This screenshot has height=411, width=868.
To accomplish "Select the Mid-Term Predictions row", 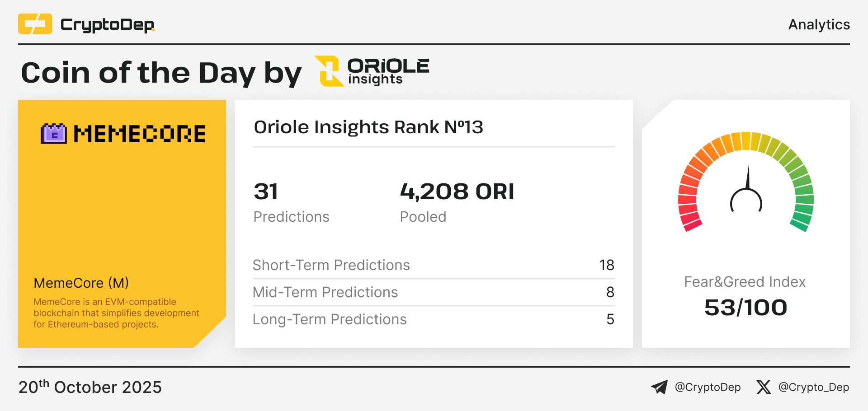I will (433, 292).
